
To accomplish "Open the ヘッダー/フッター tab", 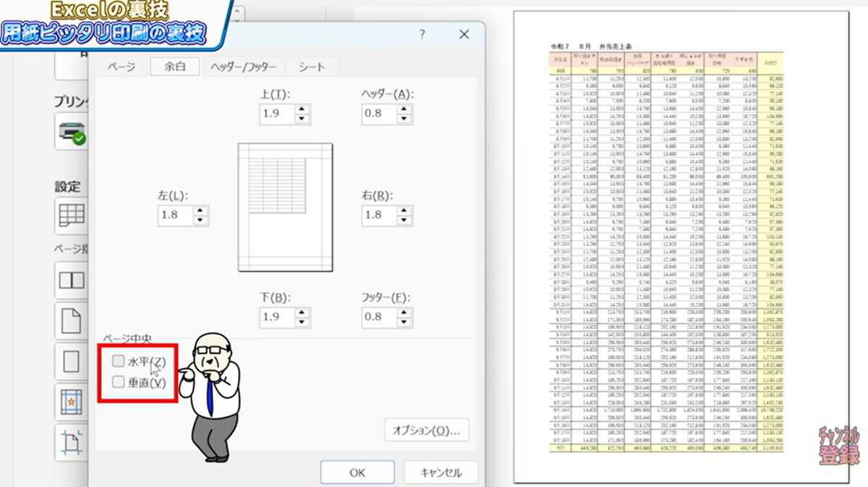I will 243,67.
